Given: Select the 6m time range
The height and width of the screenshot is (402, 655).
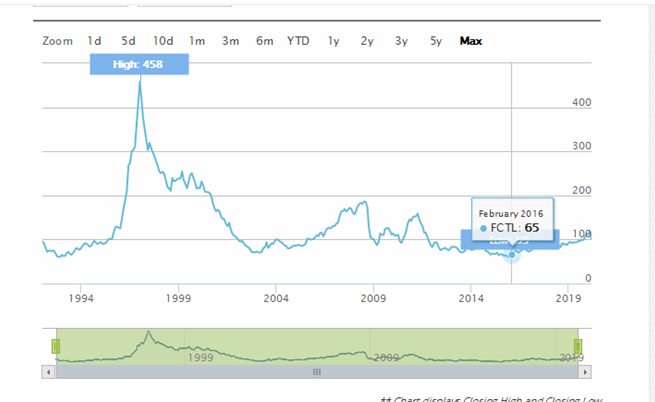Looking at the screenshot, I should (265, 41).
